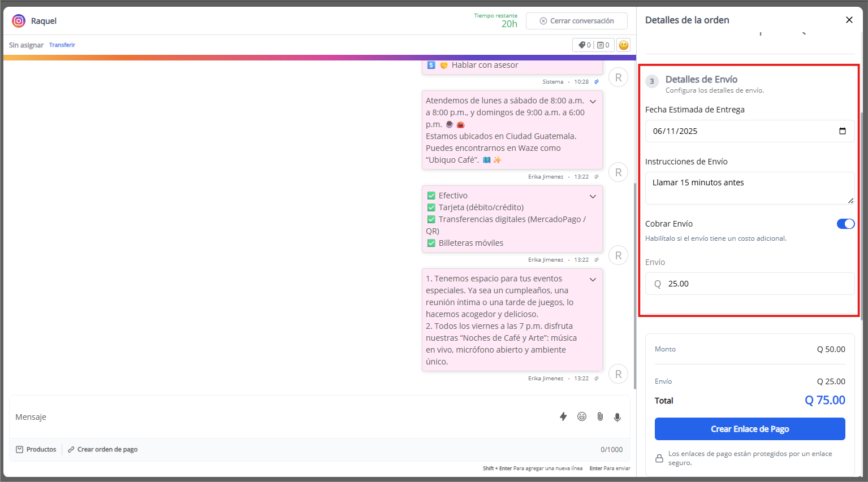
Task: Click the notes counter icon
Action: pyautogui.click(x=603, y=45)
